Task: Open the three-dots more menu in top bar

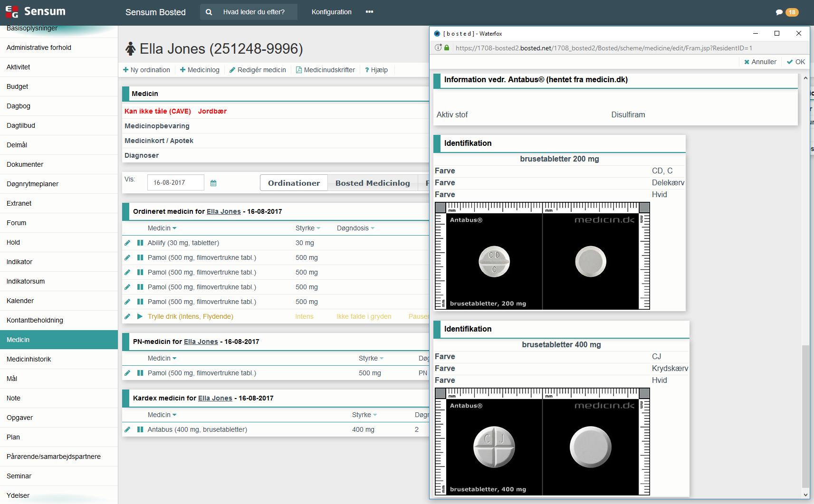Action: (x=369, y=12)
